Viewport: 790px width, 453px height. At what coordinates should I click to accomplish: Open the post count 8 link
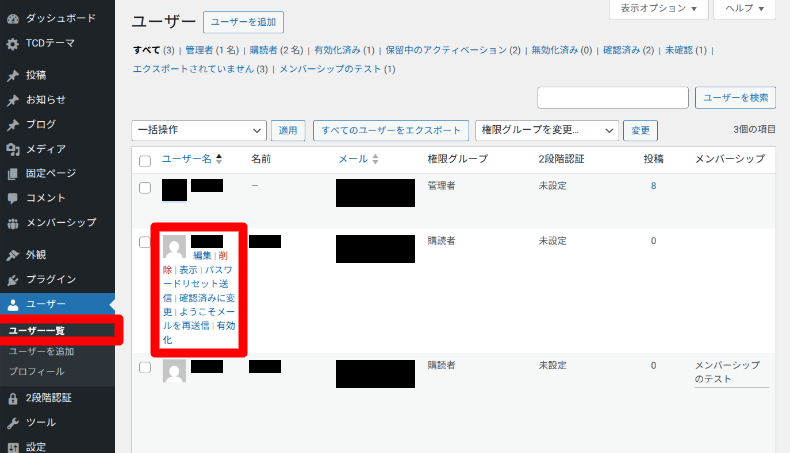tap(653, 186)
